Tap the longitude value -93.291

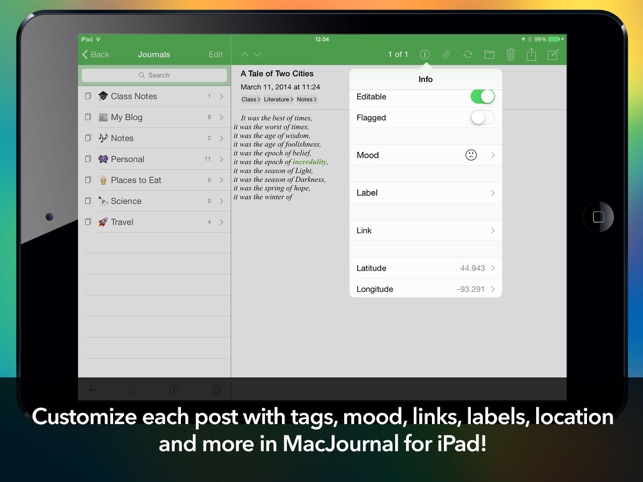(471, 289)
